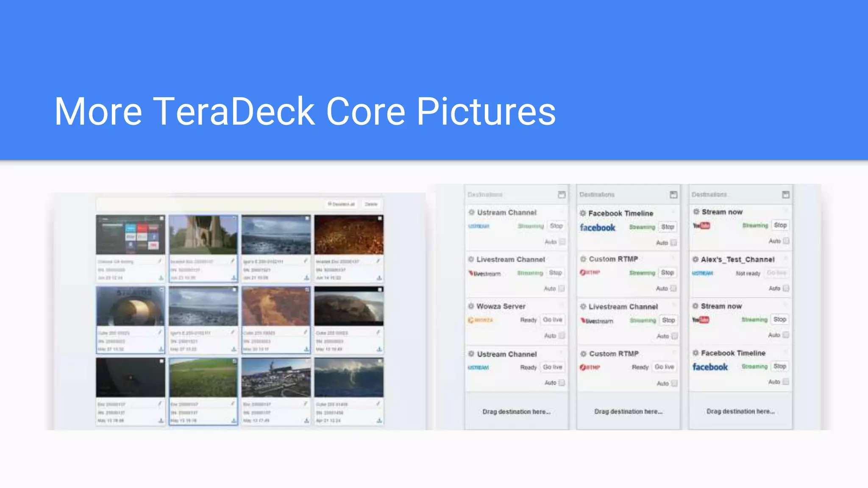
Task: Toggle Auto for the streaming Custom RTMP
Action: point(673,288)
